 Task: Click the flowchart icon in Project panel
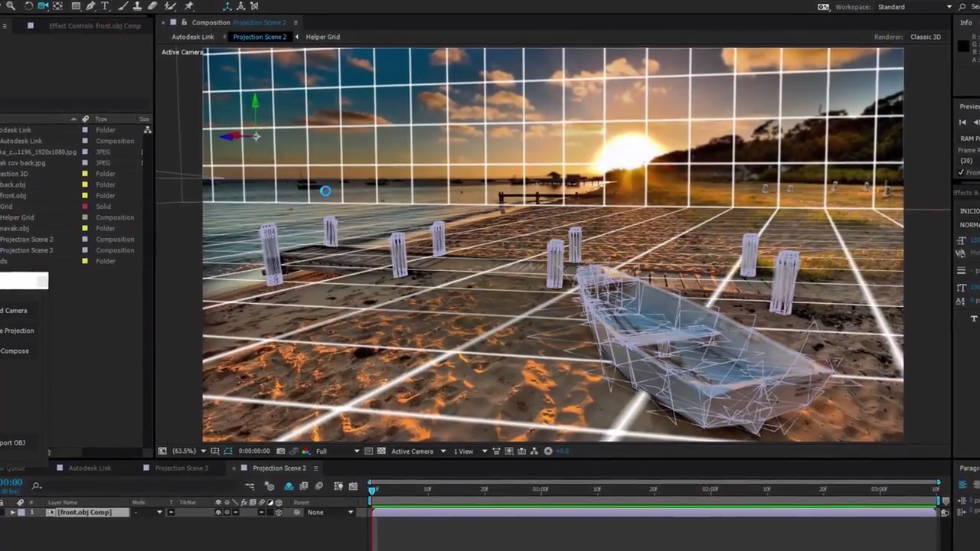tap(148, 130)
